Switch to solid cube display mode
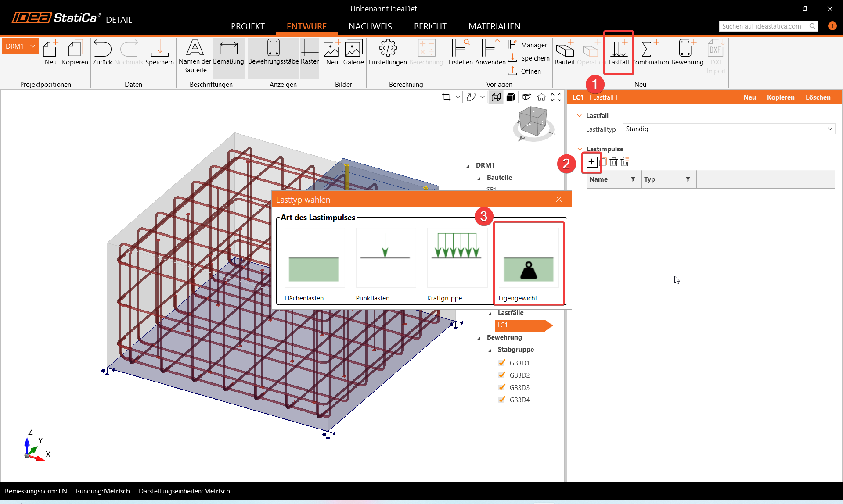 511,97
